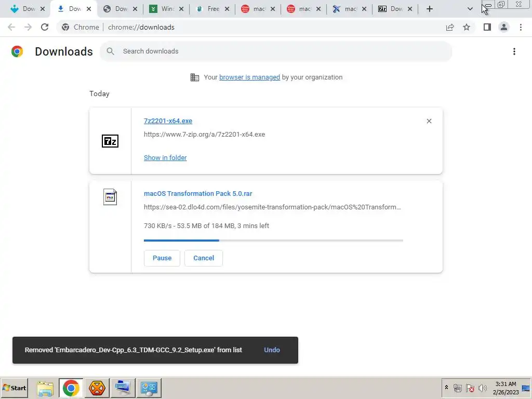Open Windows Explorer from the taskbar
Viewport: 532px width, 399px height.
tap(45, 388)
